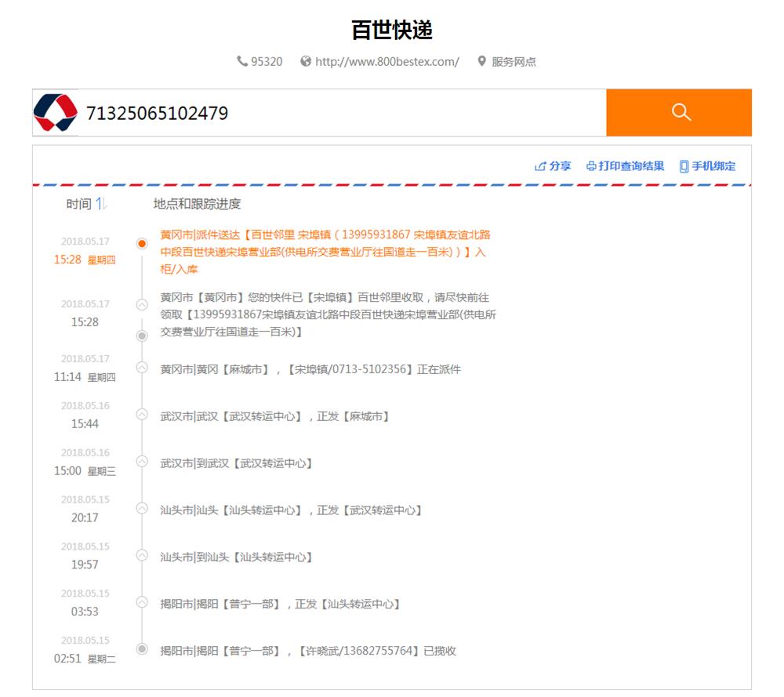Click the tracking number input field

[341, 114]
